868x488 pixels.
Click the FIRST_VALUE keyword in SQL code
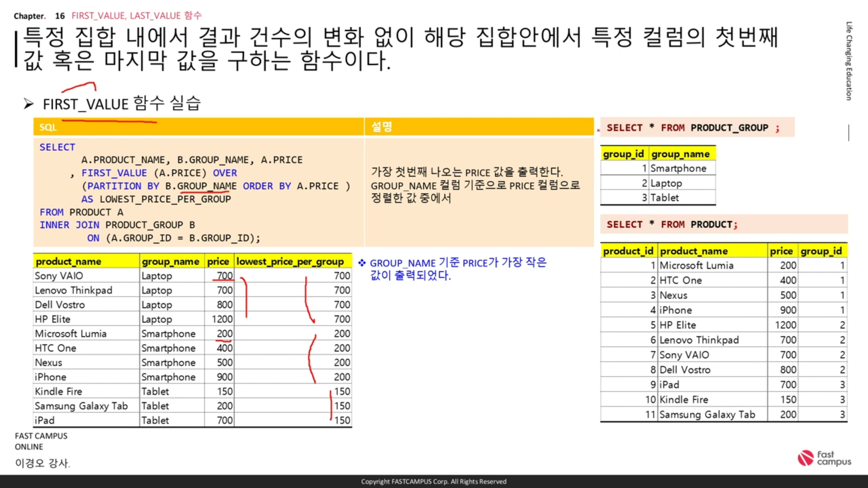click(114, 173)
